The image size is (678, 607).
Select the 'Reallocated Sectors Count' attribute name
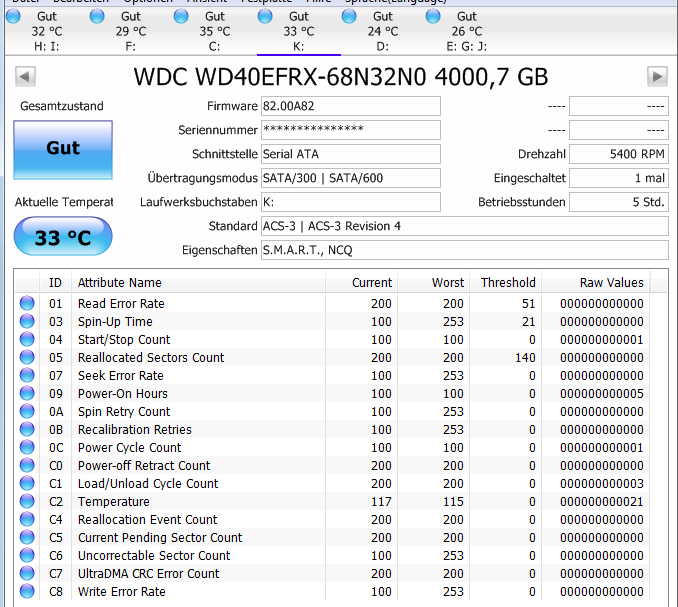pos(151,358)
